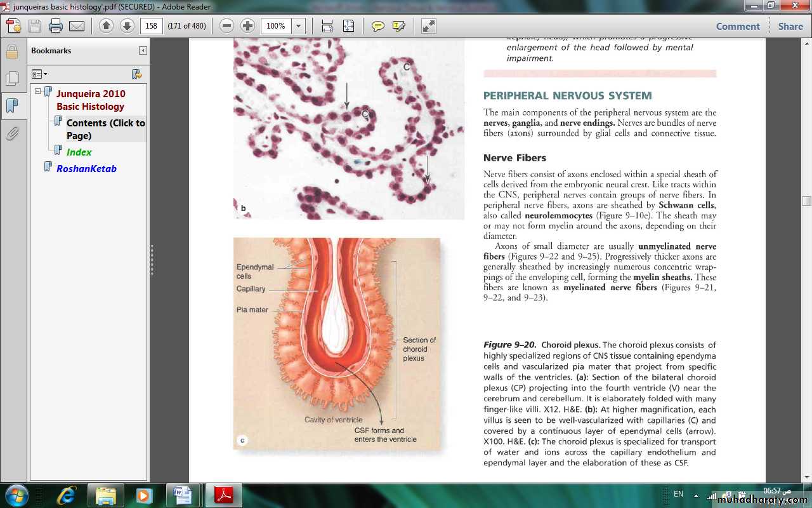Print the document using the printer icon
The width and height of the screenshot is (812, 508).
tap(56, 26)
